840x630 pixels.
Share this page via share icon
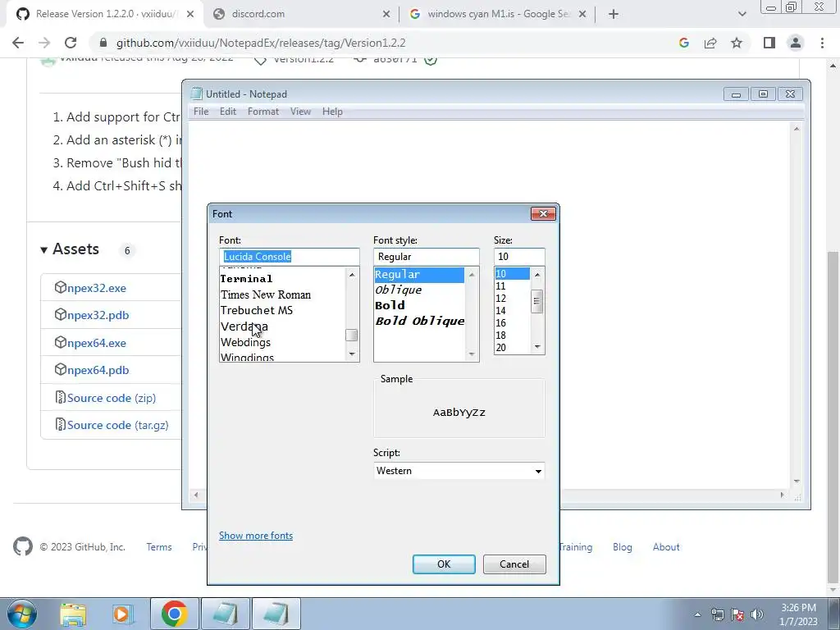(710, 43)
